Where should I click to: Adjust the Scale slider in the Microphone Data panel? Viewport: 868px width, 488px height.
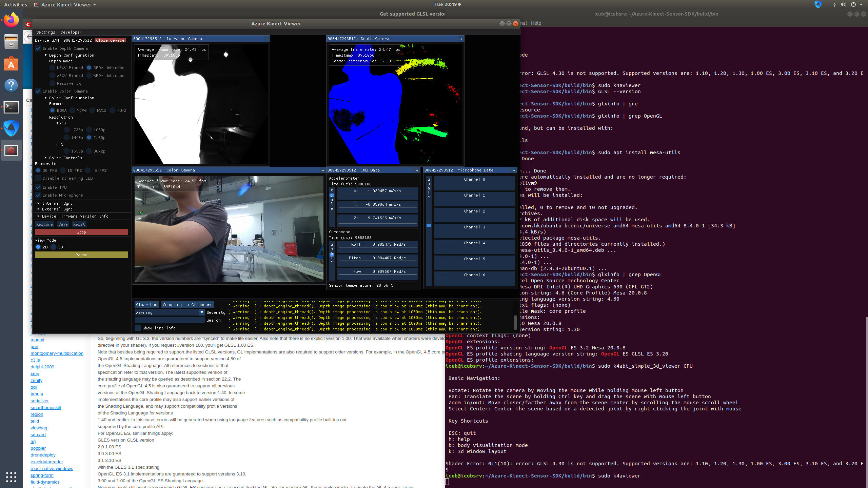coord(429,225)
